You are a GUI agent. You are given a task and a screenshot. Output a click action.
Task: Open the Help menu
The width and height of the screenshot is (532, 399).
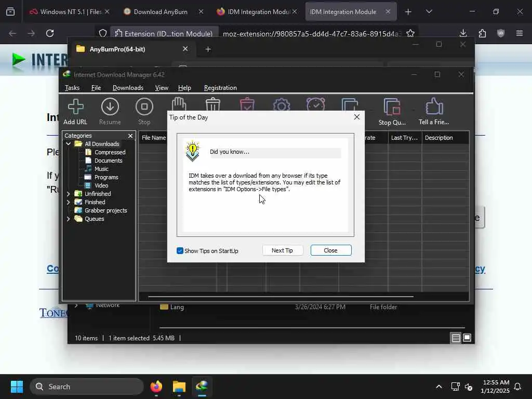[184, 87]
